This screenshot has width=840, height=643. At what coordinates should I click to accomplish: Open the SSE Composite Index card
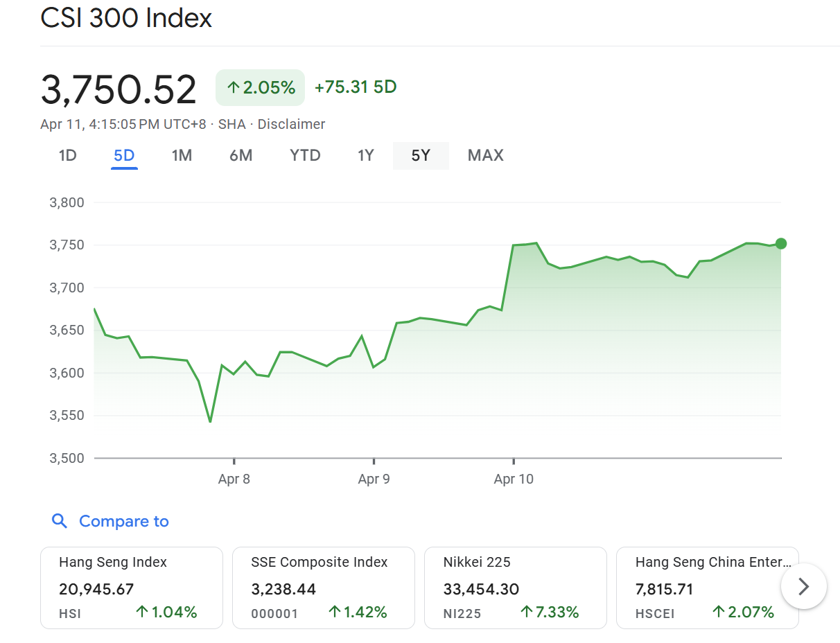[323, 588]
